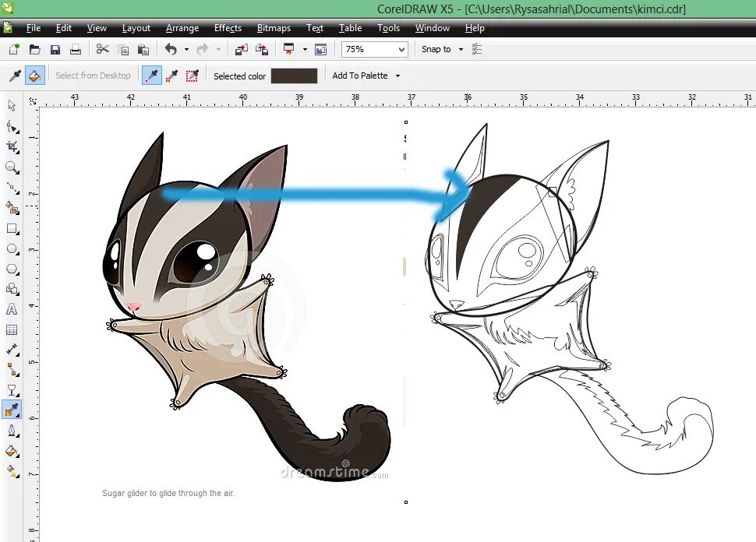Print the document
The width and height of the screenshot is (756, 542).
pos(76,49)
